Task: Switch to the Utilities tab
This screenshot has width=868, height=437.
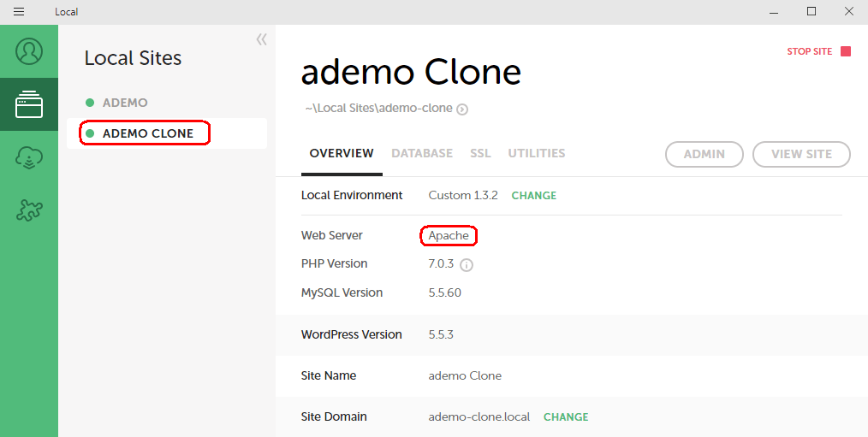Action: [537, 153]
